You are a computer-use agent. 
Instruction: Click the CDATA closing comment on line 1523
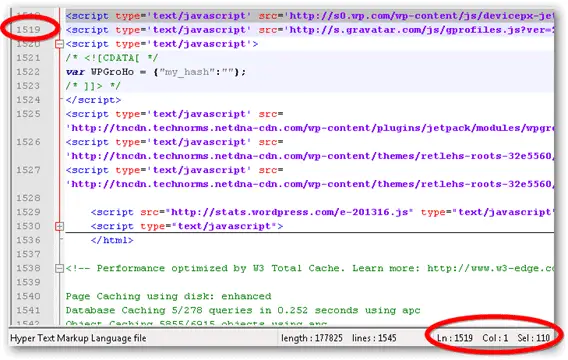93,86
